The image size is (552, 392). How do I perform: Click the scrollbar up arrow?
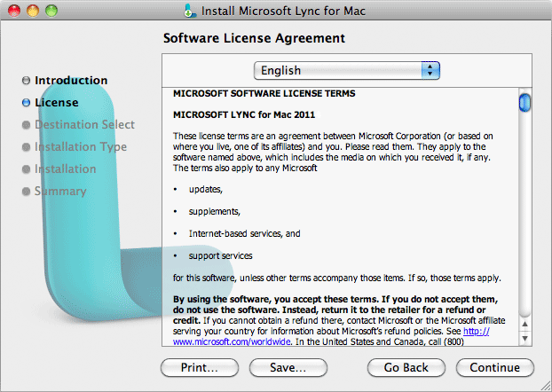click(524, 324)
